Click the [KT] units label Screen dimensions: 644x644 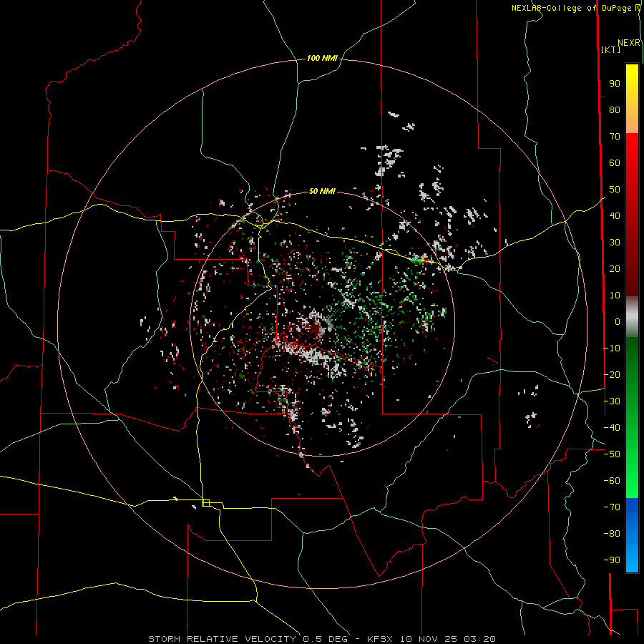(x=610, y=49)
